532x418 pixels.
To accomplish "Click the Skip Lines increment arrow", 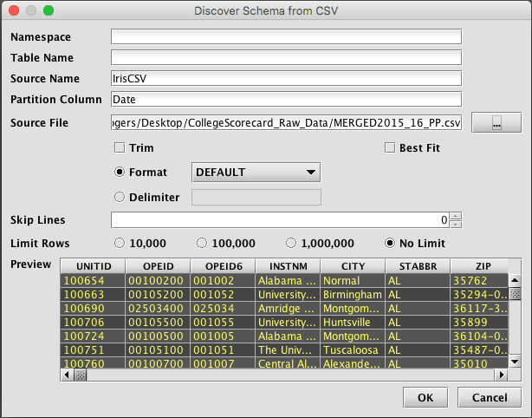I will tap(457, 216).
